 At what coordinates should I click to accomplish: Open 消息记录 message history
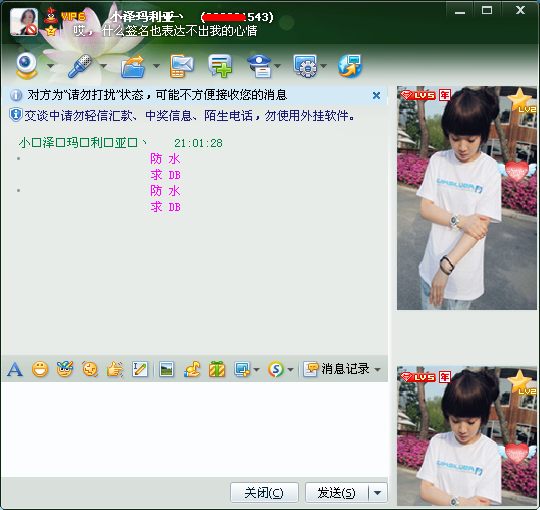pyautogui.click(x=336, y=369)
